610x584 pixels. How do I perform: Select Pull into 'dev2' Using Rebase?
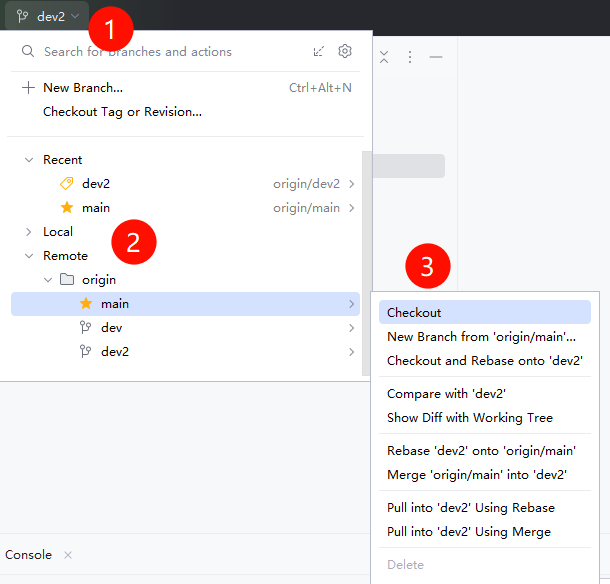(485, 508)
